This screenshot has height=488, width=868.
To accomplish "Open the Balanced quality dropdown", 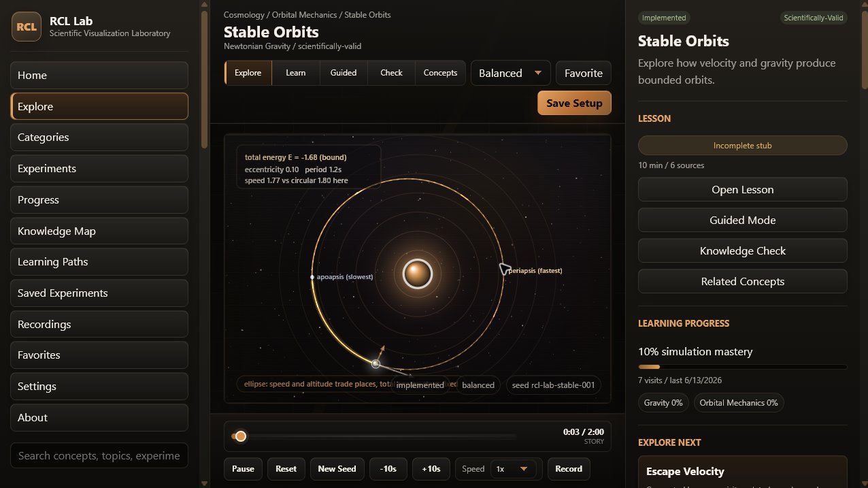I will pyautogui.click(x=510, y=73).
